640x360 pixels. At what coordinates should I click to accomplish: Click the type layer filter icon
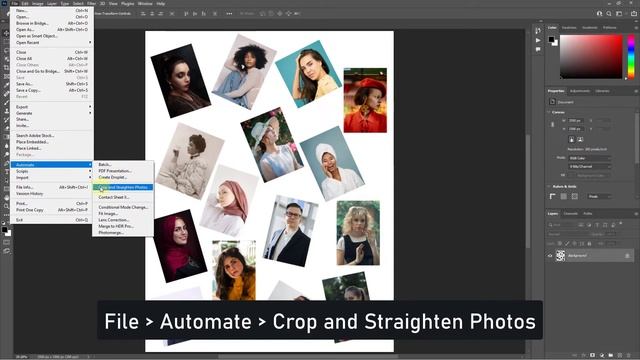[x=597, y=225]
